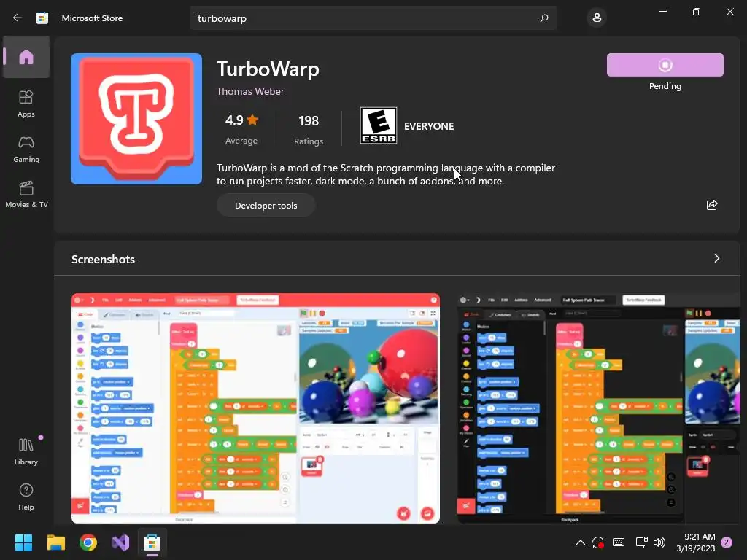
Task: Click the sync tray icon with red dot
Action: [598, 542]
